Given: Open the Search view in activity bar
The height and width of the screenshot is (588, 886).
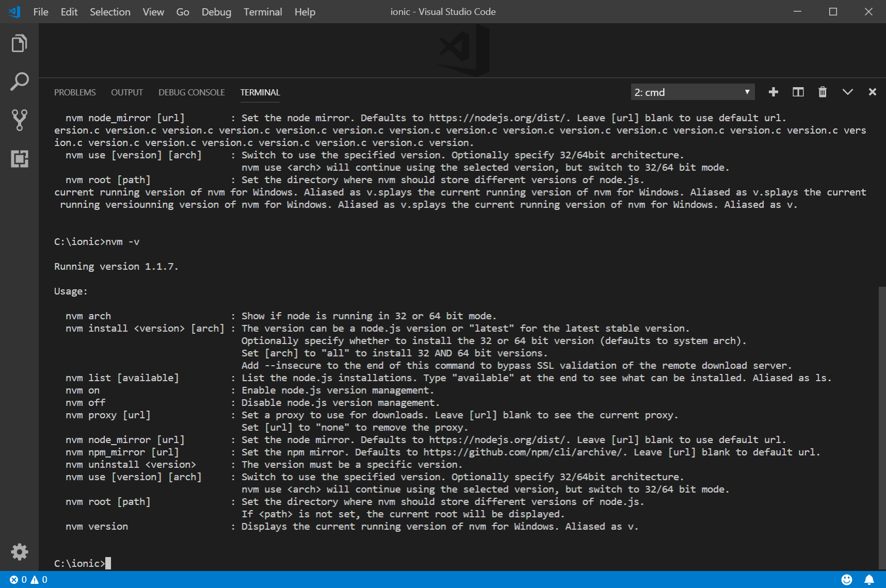Looking at the screenshot, I should [x=19, y=81].
